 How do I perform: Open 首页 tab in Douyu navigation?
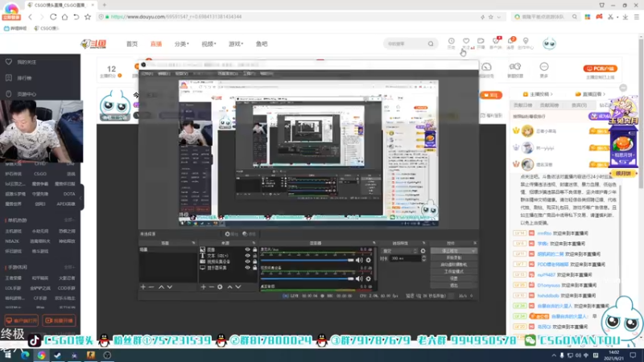pos(132,44)
